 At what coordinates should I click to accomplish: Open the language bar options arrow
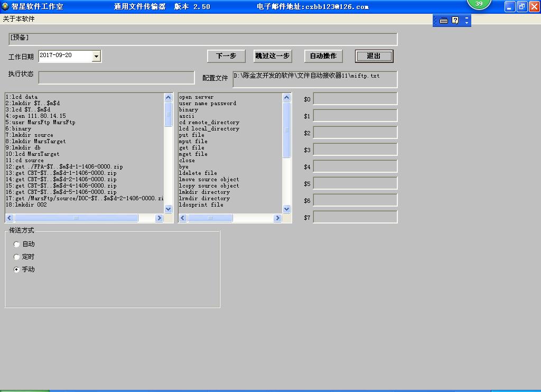(x=467, y=21)
